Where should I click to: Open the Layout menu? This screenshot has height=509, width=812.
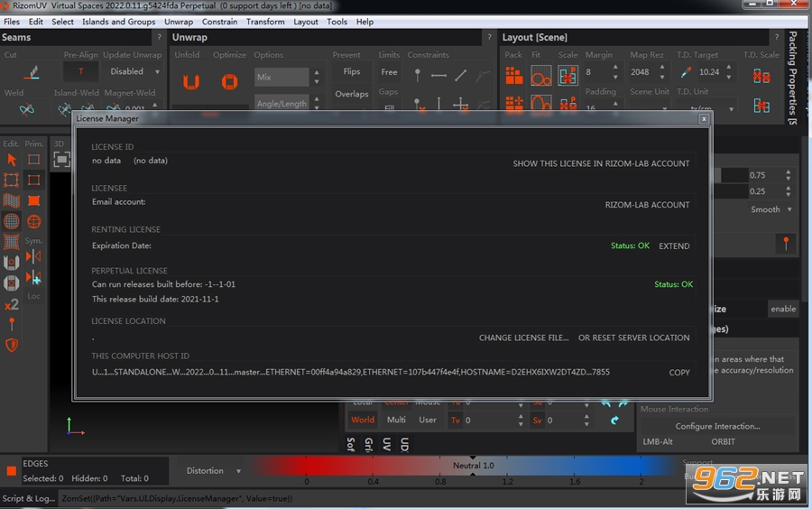(306, 22)
